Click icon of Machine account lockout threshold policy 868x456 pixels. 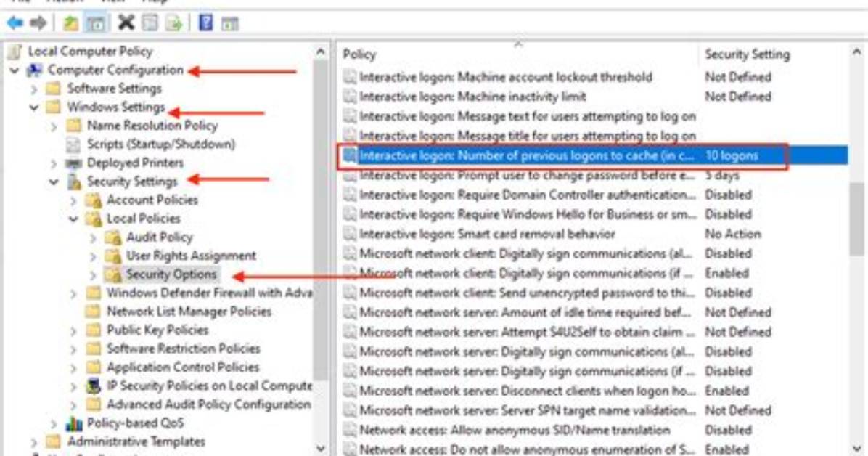tap(350, 77)
